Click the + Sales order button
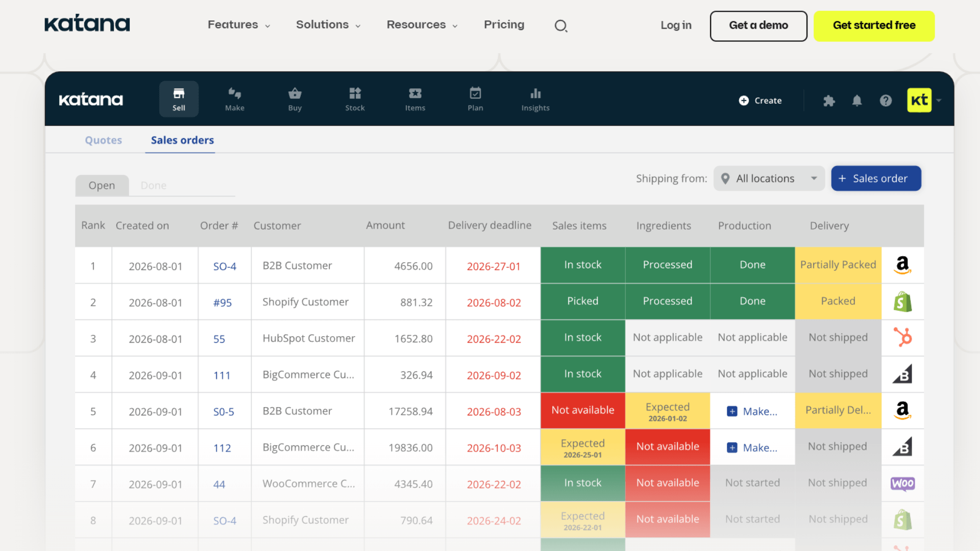Screen dimensions: 980x551 (876, 179)
